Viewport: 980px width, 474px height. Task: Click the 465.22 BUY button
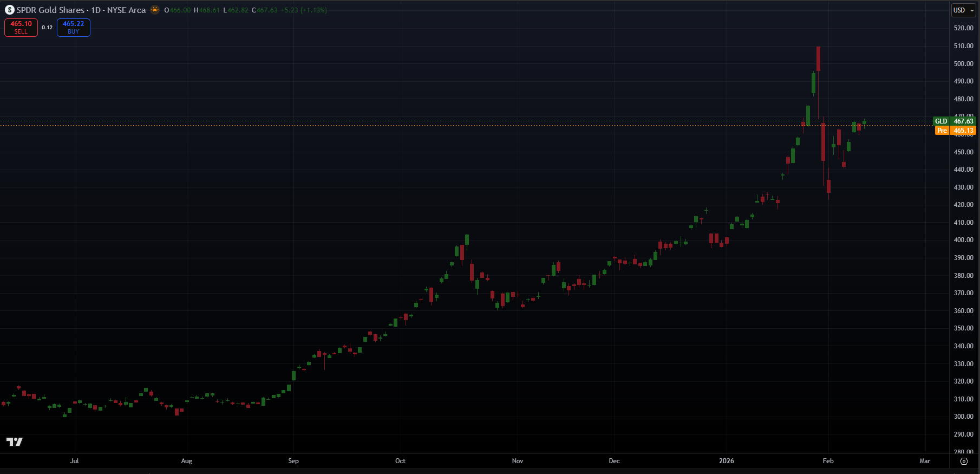74,28
